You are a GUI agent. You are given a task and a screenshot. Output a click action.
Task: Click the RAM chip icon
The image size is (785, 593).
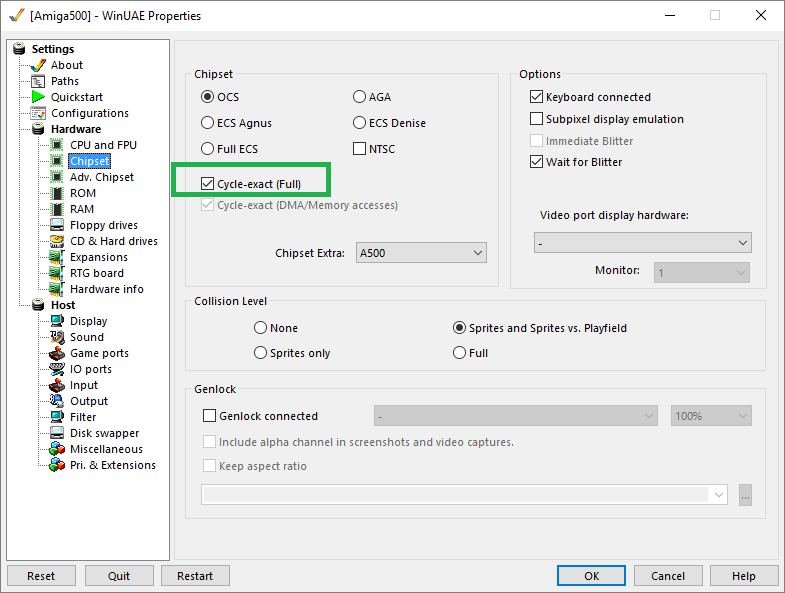click(58, 209)
